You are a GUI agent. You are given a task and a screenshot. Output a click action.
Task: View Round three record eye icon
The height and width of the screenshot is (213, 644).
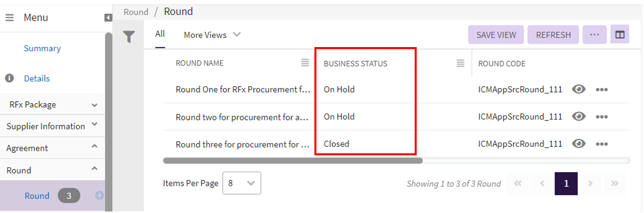[x=579, y=144]
